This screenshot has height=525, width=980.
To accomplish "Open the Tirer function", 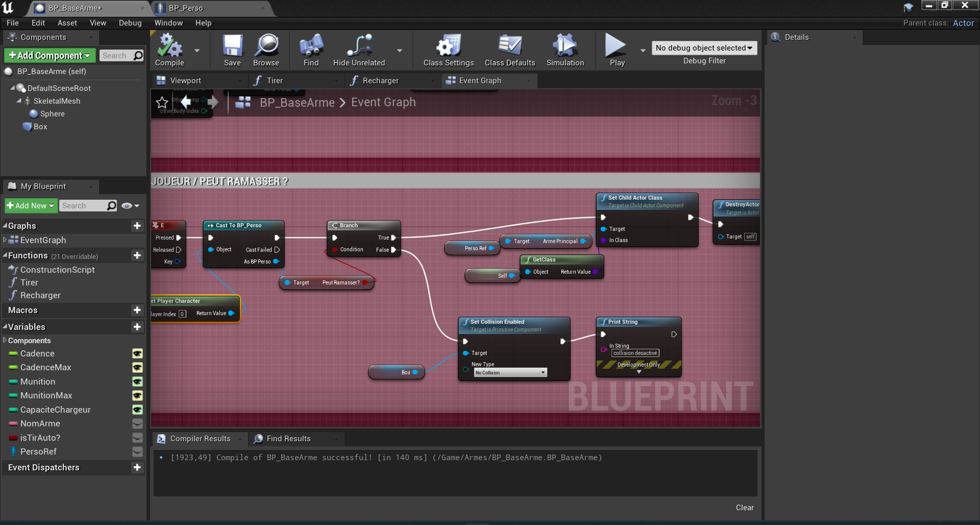I will coord(29,282).
